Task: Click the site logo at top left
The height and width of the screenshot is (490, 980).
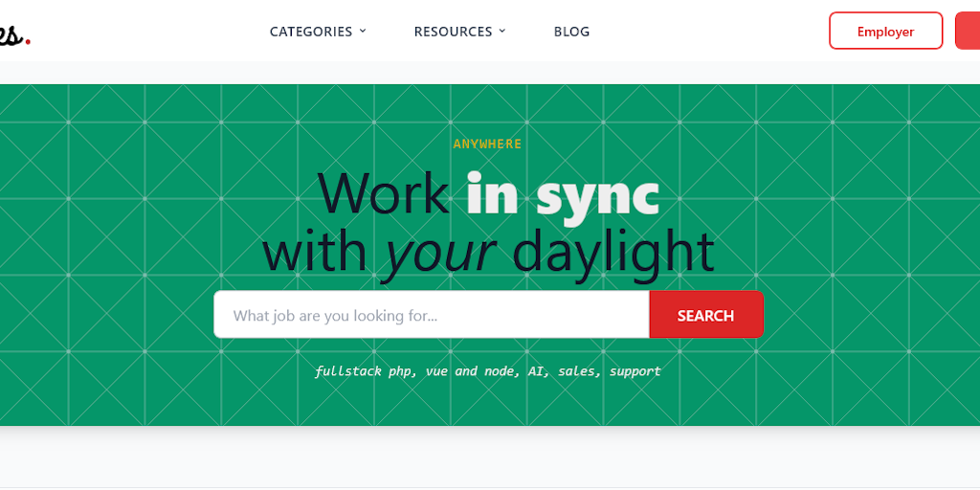Action: coord(13,34)
